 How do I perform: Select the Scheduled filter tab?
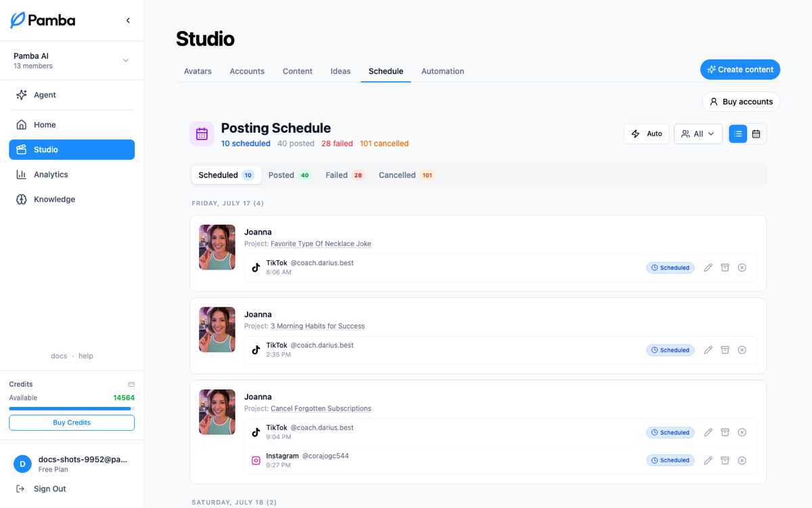pyautogui.click(x=226, y=175)
